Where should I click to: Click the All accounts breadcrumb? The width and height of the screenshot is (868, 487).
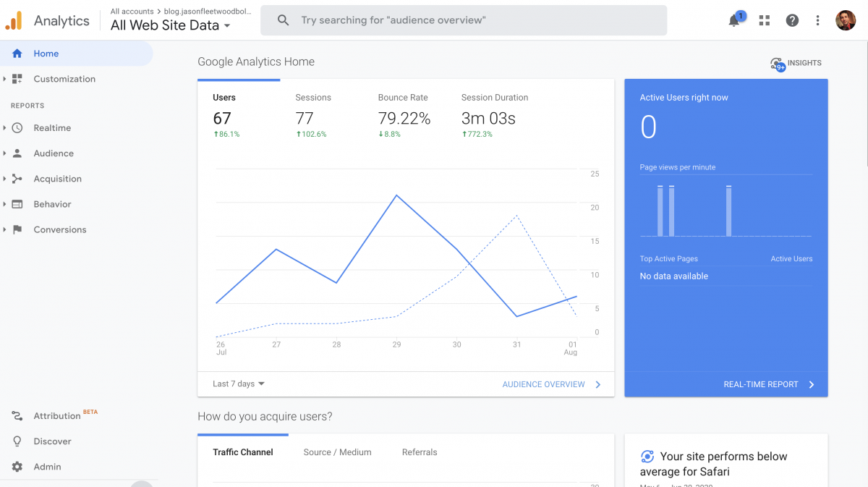[132, 12]
